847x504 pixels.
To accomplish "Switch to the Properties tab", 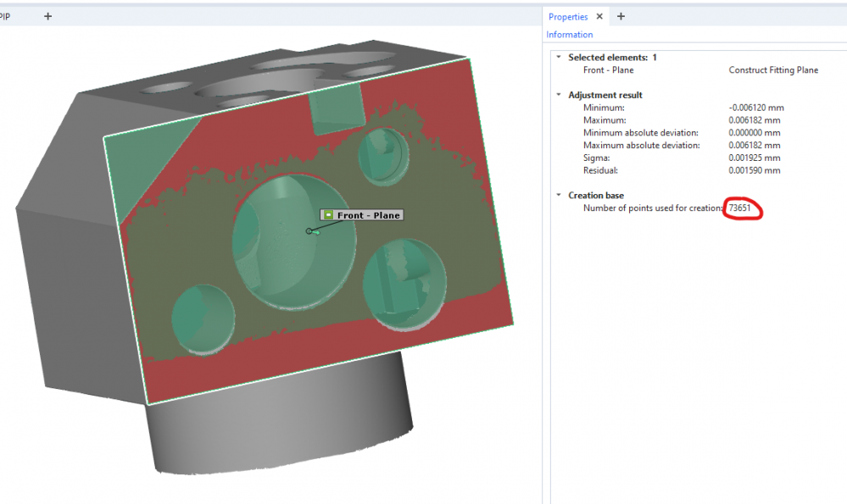I will pos(567,17).
